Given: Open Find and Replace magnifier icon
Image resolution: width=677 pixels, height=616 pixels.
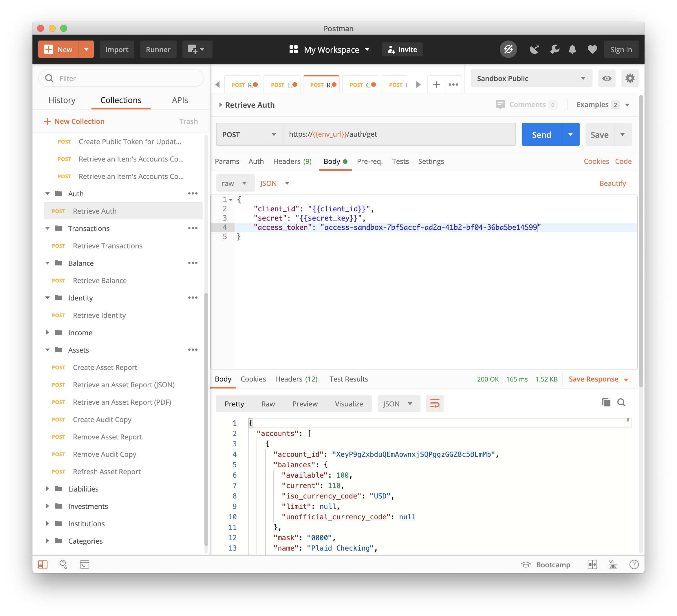Looking at the screenshot, I should point(64,564).
